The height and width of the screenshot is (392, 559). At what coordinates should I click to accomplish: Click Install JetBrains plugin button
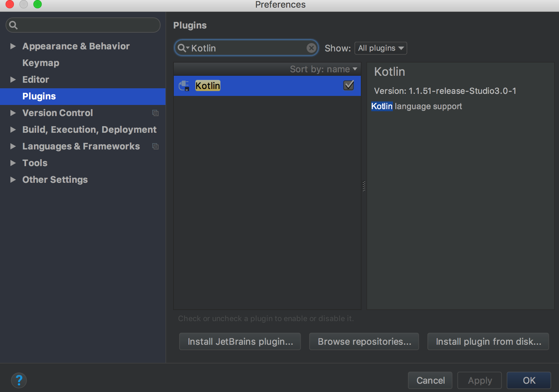(240, 342)
